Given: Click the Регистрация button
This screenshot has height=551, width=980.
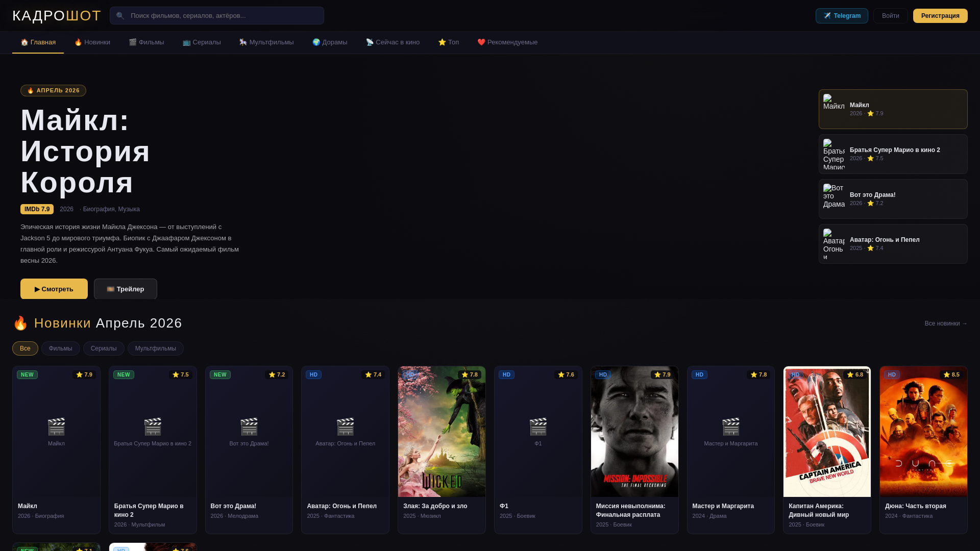Looking at the screenshot, I should pos(940,16).
